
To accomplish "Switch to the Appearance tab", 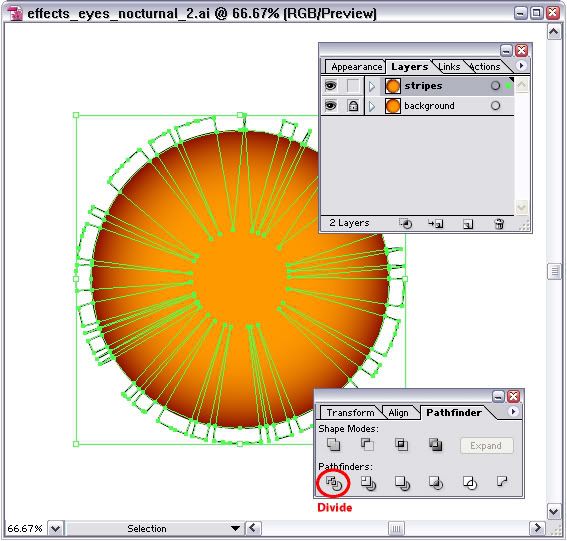I will [x=356, y=67].
